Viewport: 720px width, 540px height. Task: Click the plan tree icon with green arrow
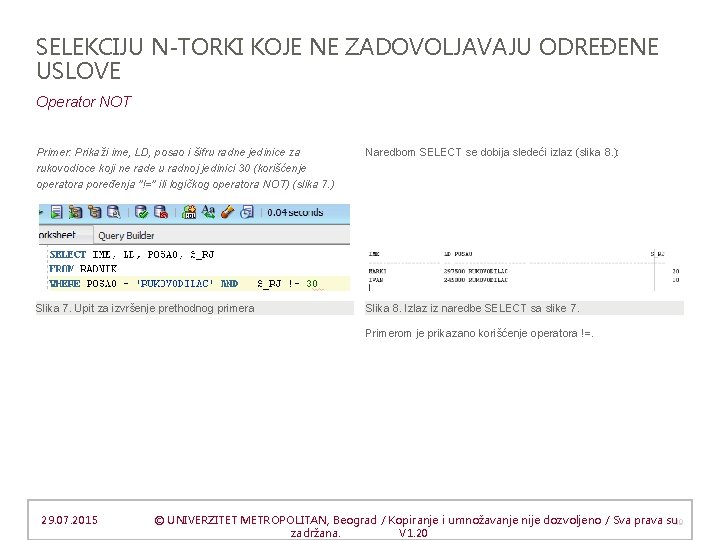point(75,212)
